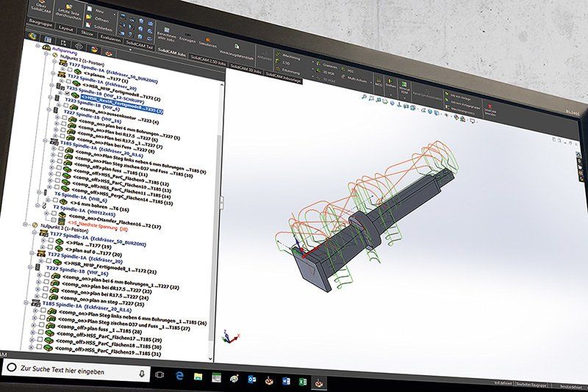The image size is (588, 392).
Task: Switch to the SolidCAM Jobvorlage tab
Action: pos(284,77)
